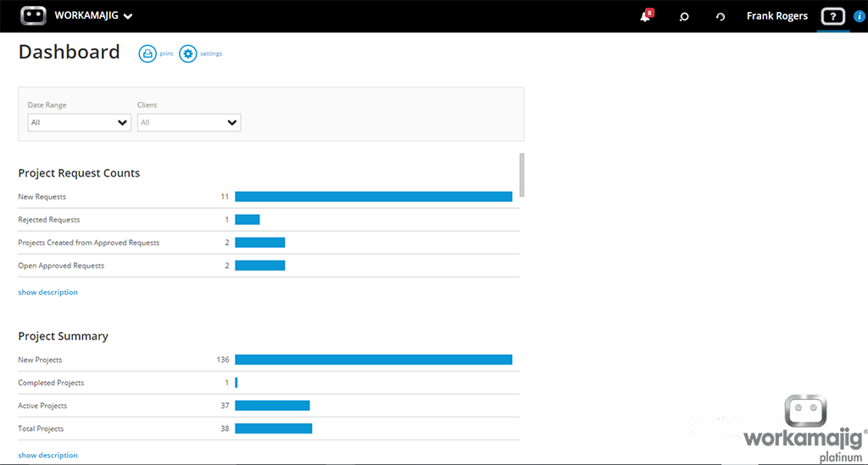Show description under Project Request Counts
The height and width of the screenshot is (465, 868).
coord(47,292)
